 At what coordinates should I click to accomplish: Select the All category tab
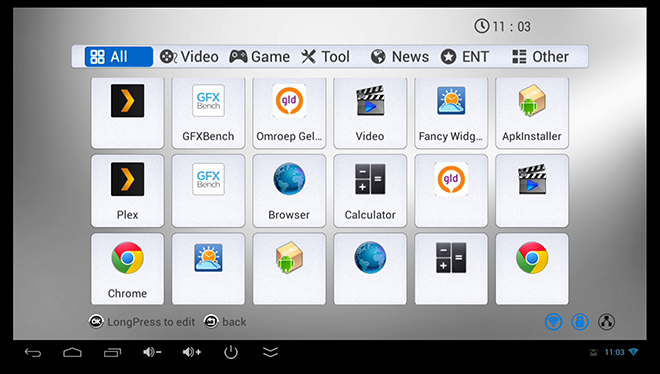[119, 56]
